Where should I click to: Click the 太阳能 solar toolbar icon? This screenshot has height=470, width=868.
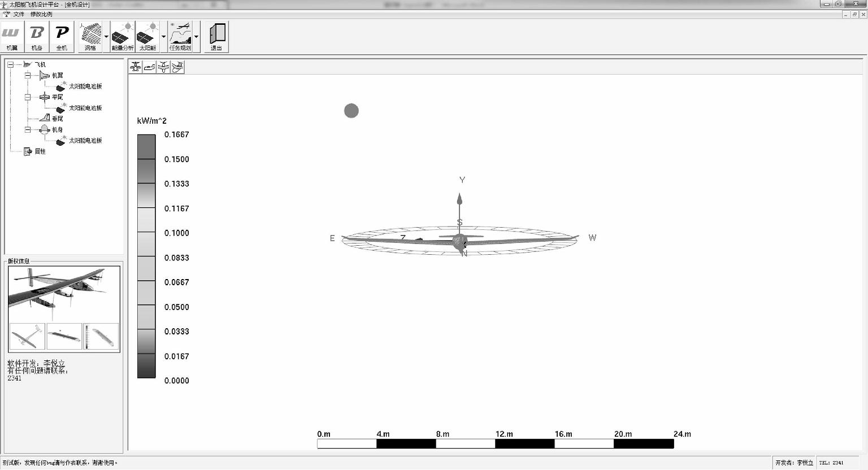[x=147, y=37]
